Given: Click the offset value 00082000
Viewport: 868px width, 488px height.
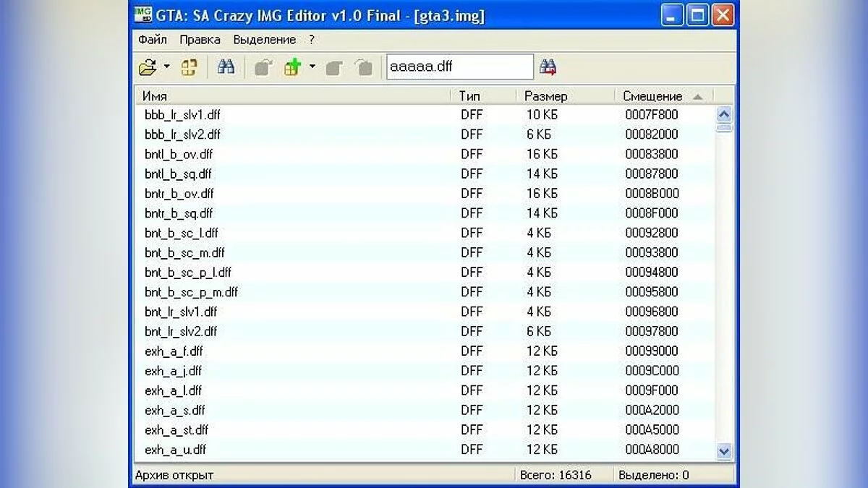Looking at the screenshot, I should point(652,134).
